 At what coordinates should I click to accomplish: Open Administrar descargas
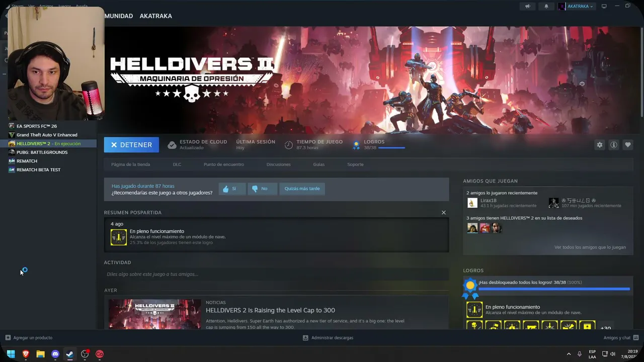pos(328,338)
